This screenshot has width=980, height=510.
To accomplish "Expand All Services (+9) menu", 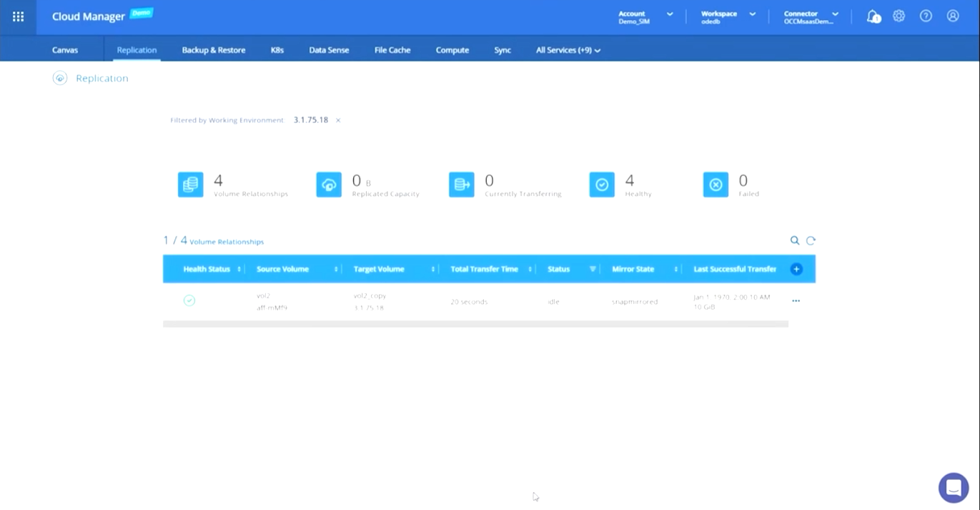I will (x=568, y=50).
